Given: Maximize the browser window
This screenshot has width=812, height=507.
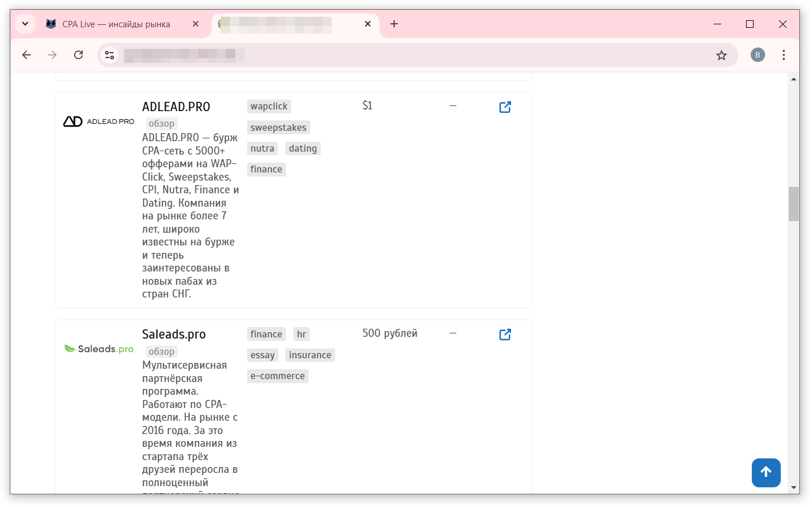Looking at the screenshot, I should [x=749, y=24].
